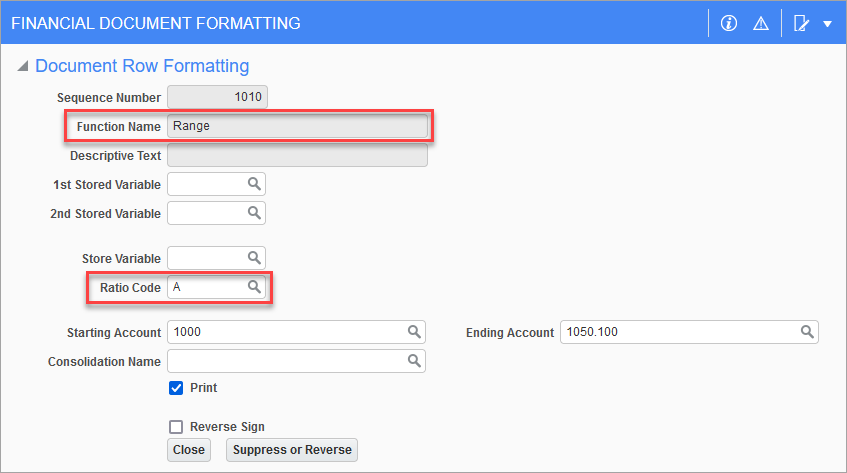Viewport: 847px width, 473px height.
Task: Open Ending Account search lookup
Action: click(x=806, y=332)
